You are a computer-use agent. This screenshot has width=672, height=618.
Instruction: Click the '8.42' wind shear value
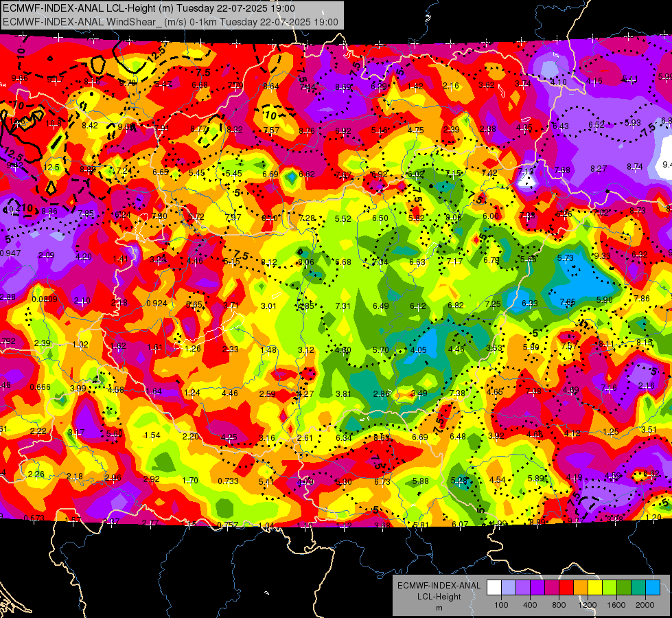coord(90,125)
